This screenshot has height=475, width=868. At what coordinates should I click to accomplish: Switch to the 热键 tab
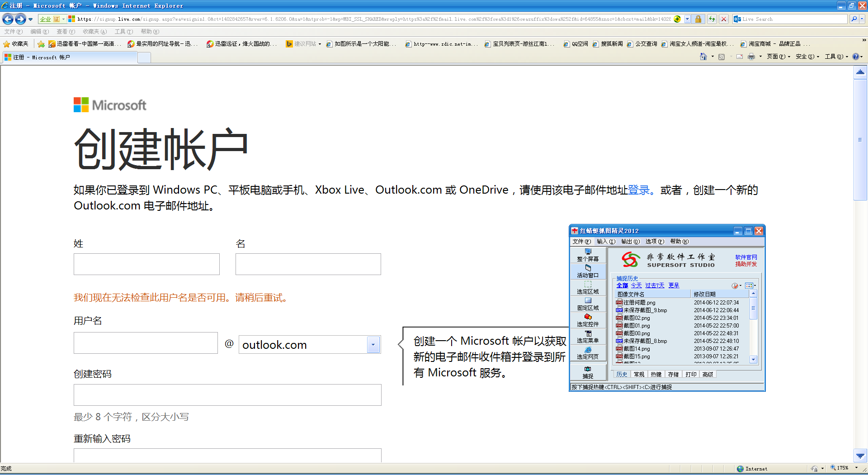tap(656, 374)
